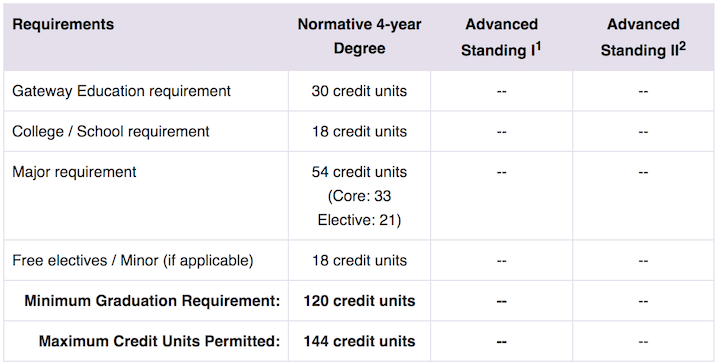Image resolution: width=720 pixels, height=364 pixels.
Task: Click the College / School 18 credit units cell
Action: coord(360,131)
